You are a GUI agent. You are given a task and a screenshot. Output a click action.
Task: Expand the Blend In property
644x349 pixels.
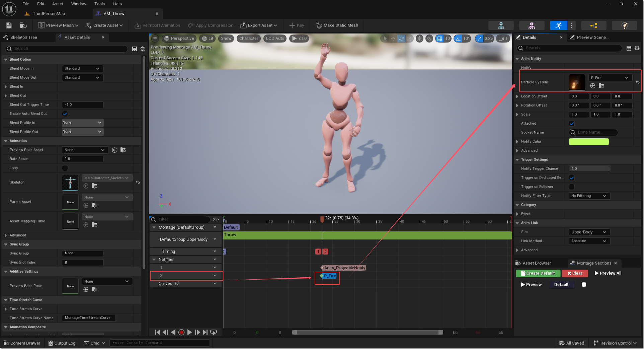click(x=6, y=87)
